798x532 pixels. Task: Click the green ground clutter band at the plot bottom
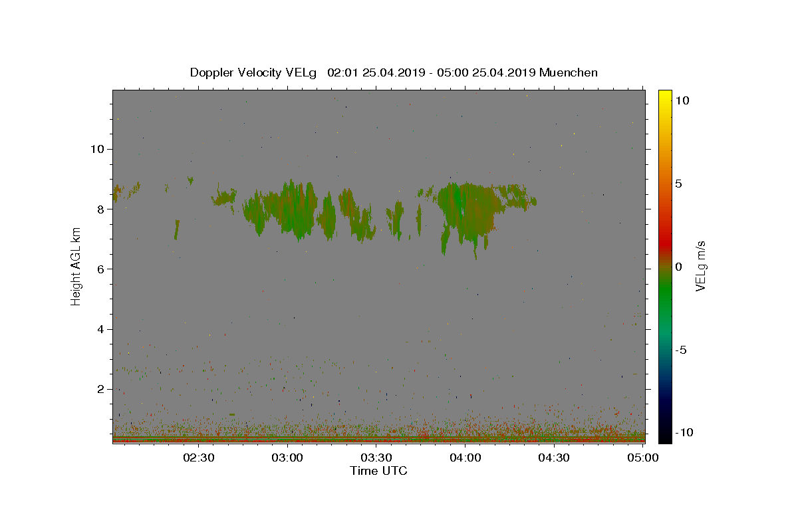point(378,438)
